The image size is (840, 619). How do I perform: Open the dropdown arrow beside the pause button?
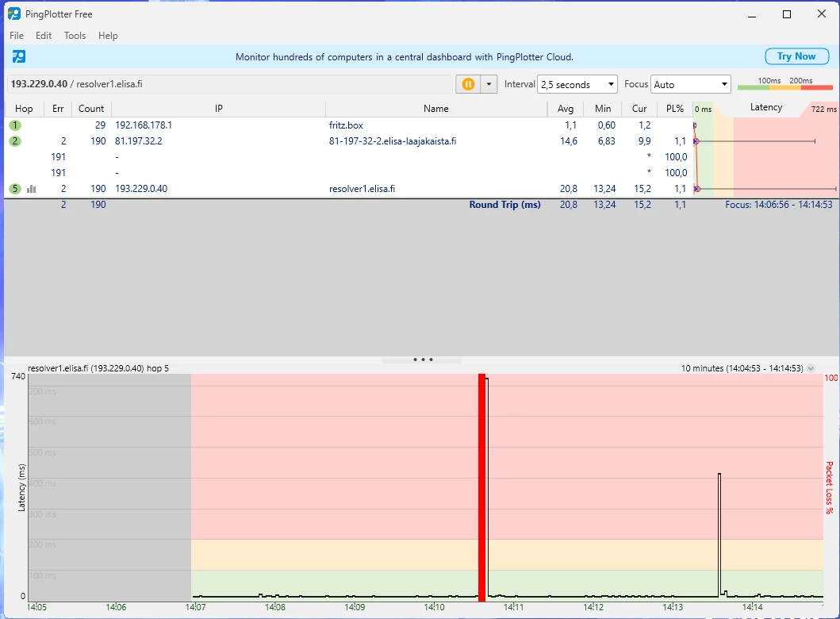tap(489, 84)
